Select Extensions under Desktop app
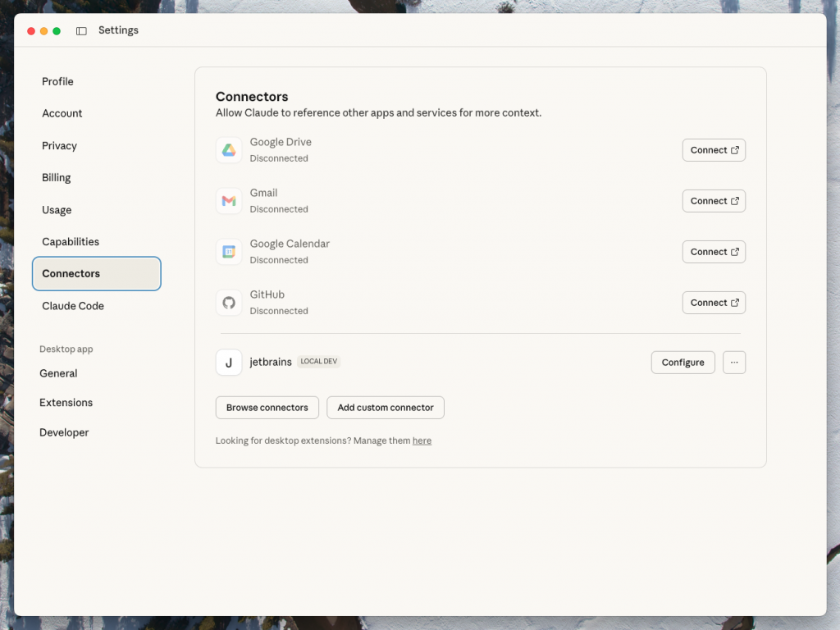 coord(66,403)
